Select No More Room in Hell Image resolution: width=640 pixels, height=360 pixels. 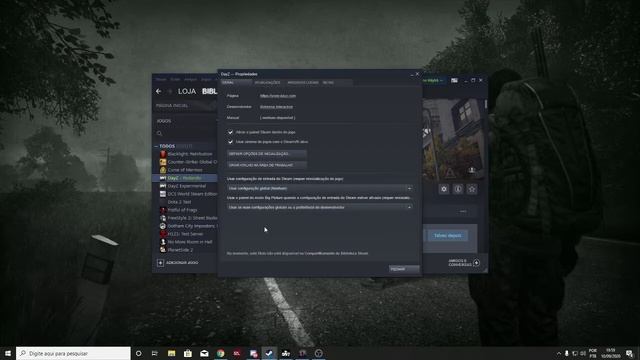(x=190, y=242)
